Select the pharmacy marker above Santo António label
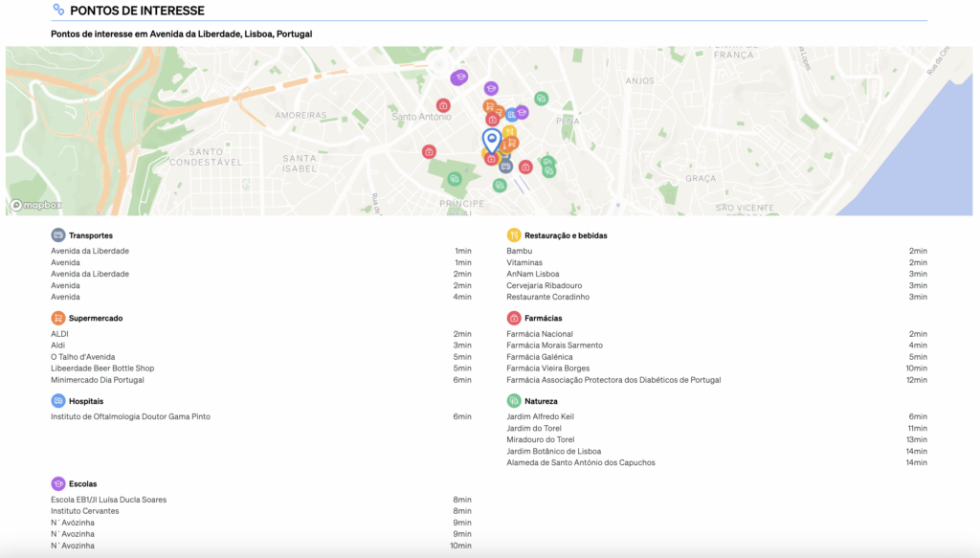 443,105
